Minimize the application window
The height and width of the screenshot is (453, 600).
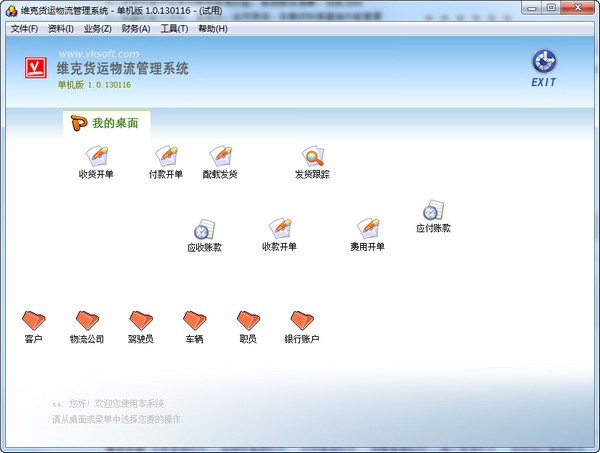coord(532,8)
